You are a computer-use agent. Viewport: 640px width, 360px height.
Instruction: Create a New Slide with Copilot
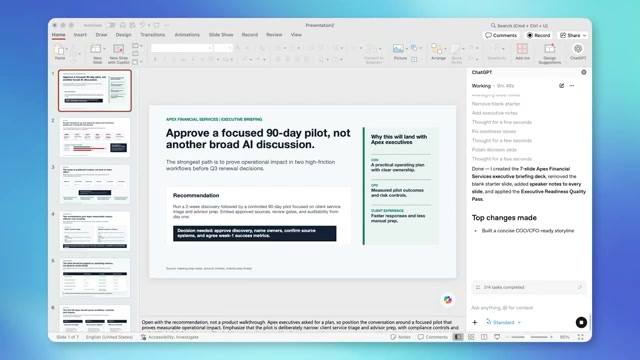pos(118,53)
